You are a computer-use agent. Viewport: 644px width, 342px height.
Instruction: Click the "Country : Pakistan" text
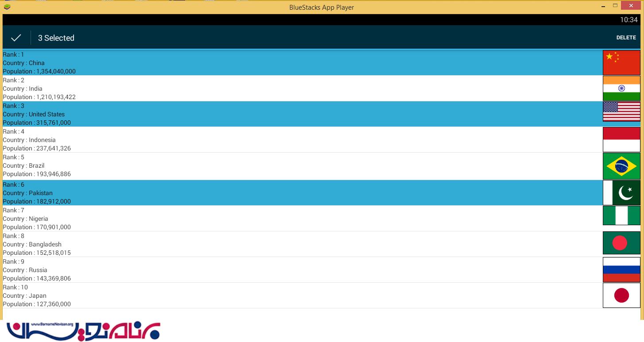pos(27,193)
